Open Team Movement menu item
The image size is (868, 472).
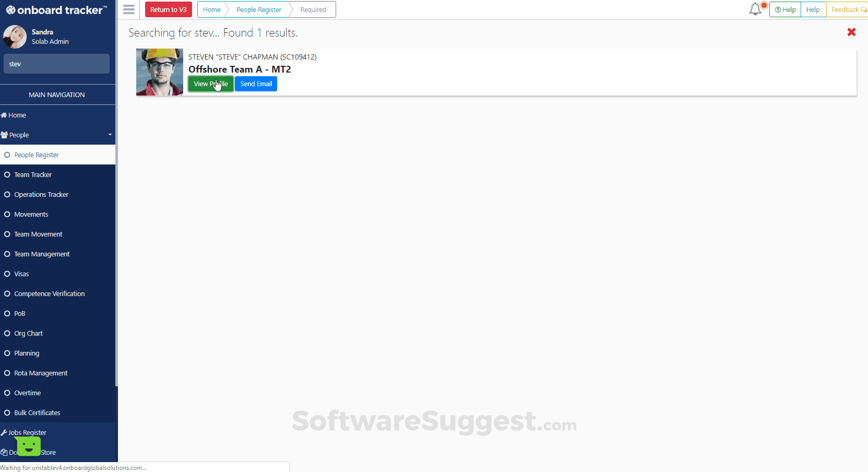57,234
